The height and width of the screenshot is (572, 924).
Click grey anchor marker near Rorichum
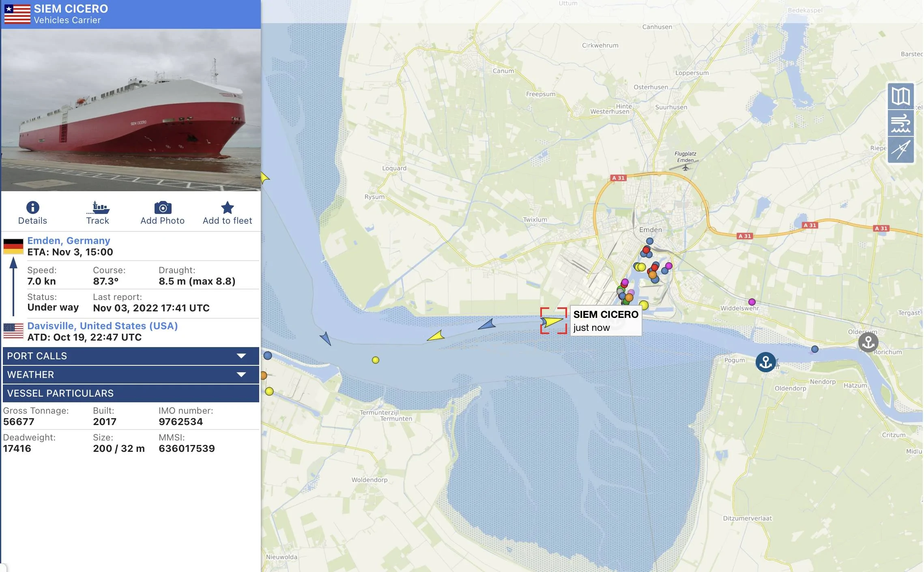[868, 342]
